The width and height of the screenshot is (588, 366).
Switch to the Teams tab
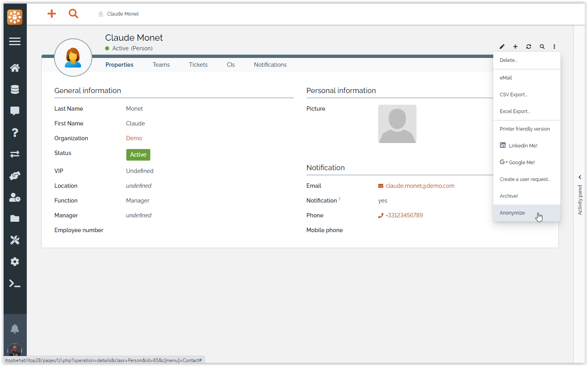coord(161,64)
